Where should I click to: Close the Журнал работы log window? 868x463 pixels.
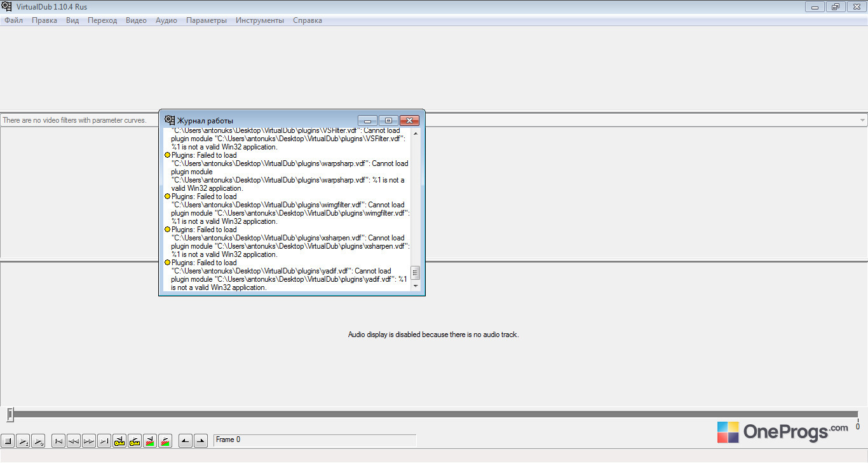(x=410, y=121)
